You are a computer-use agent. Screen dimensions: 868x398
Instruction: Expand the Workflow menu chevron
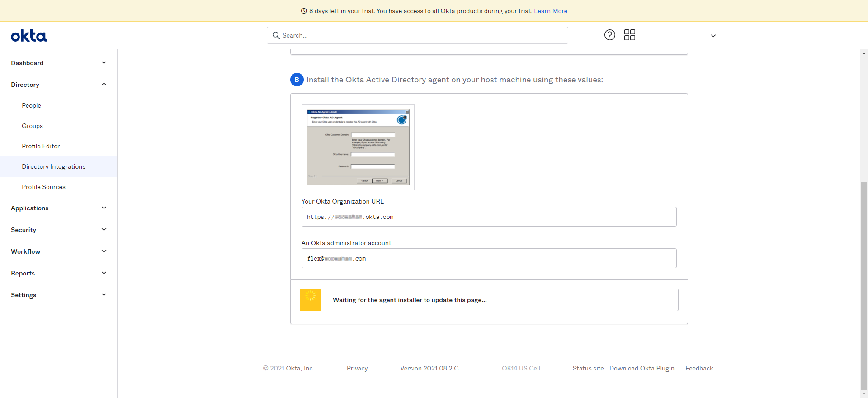tap(104, 251)
